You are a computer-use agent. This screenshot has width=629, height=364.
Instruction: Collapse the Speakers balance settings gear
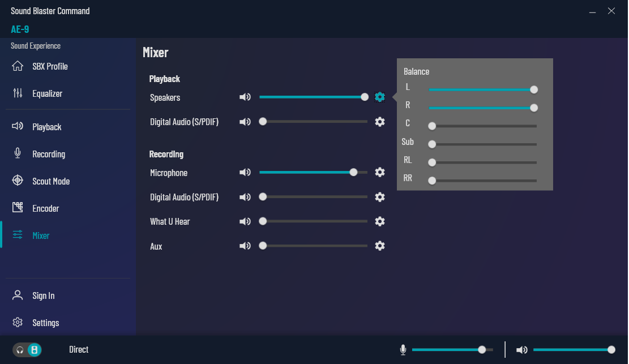click(x=380, y=97)
